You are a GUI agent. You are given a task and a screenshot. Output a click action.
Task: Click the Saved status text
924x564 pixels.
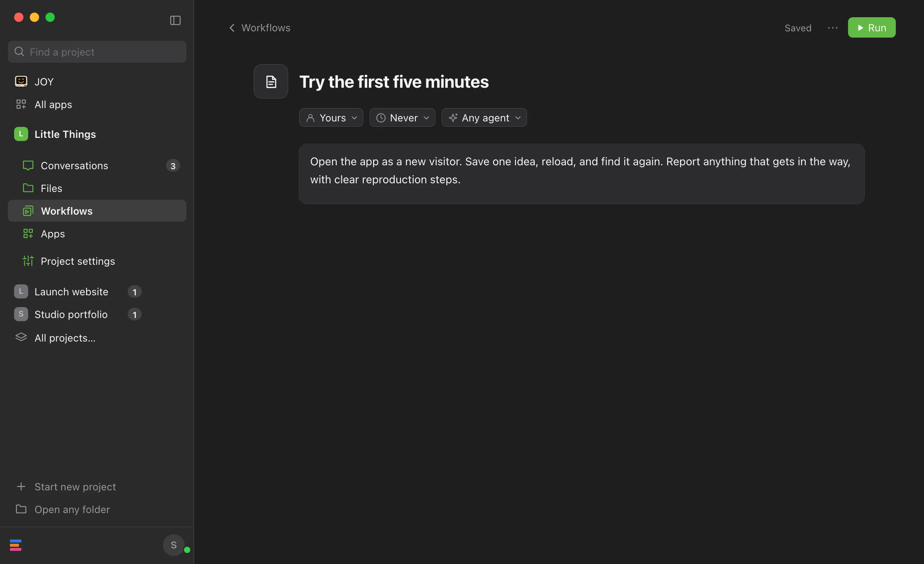coord(798,28)
